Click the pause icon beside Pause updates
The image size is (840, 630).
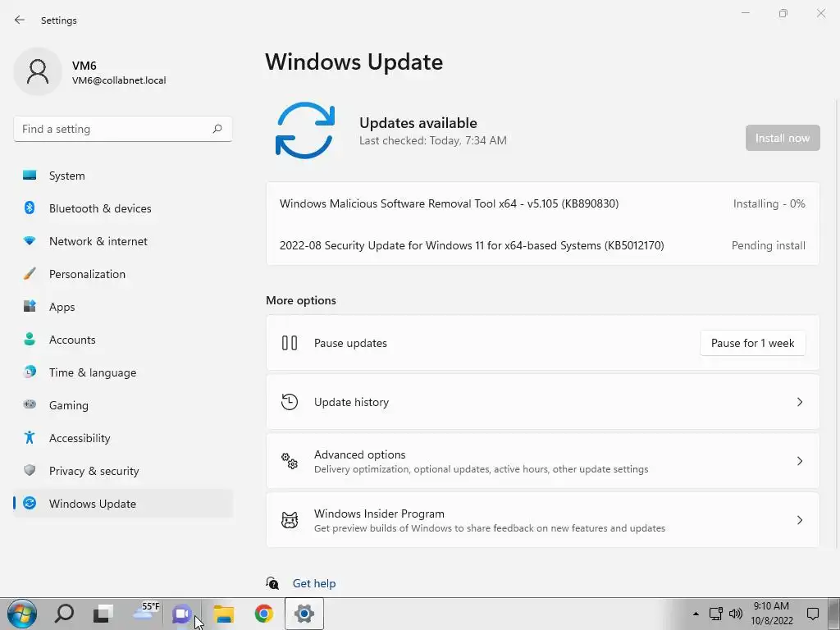tap(290, 343)
